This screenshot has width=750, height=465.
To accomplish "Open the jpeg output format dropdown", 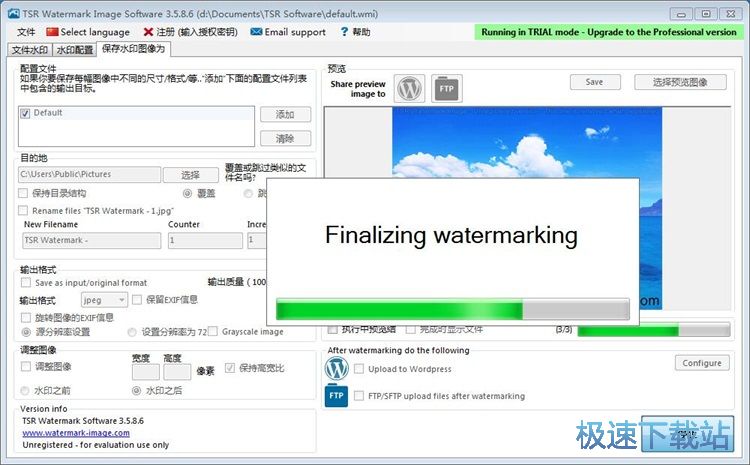I will tap(104, 300).
